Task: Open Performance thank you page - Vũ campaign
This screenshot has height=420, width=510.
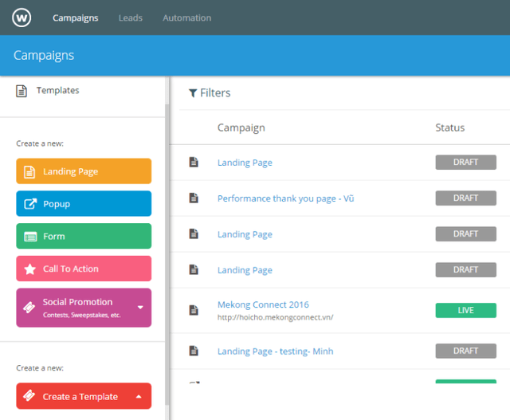Action: coord(285,198)
